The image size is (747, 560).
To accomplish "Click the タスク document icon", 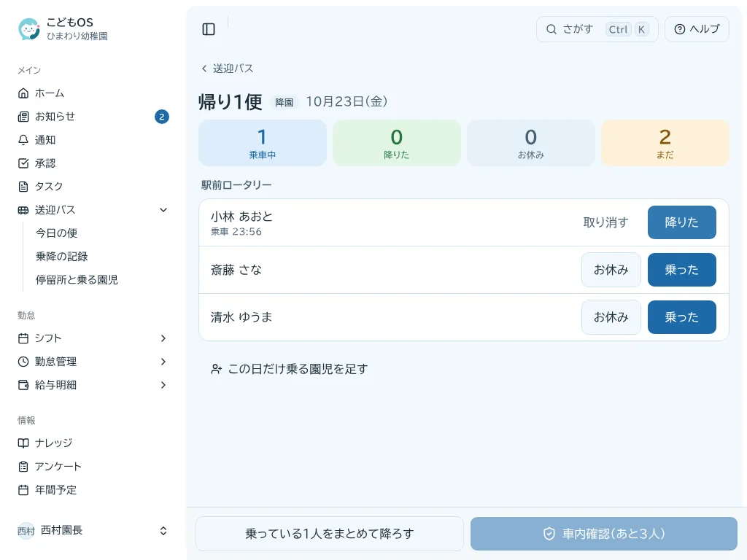I will click(x=23, y=187).
